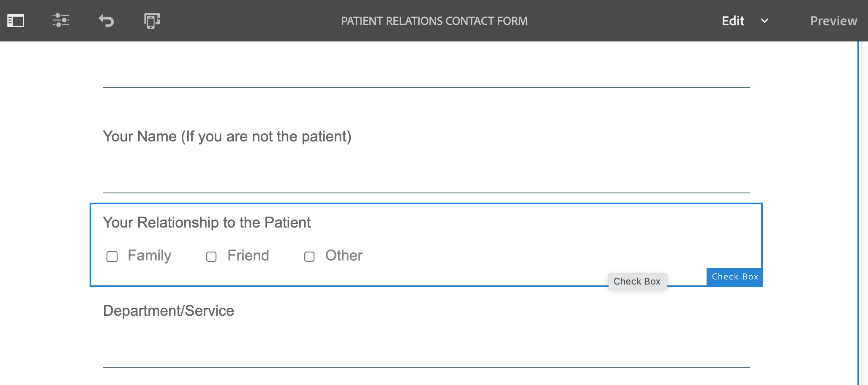Image resolution: width=868 pixels, height=385 pixels.
Task: Open the device emulator icon
Action: 152,21
